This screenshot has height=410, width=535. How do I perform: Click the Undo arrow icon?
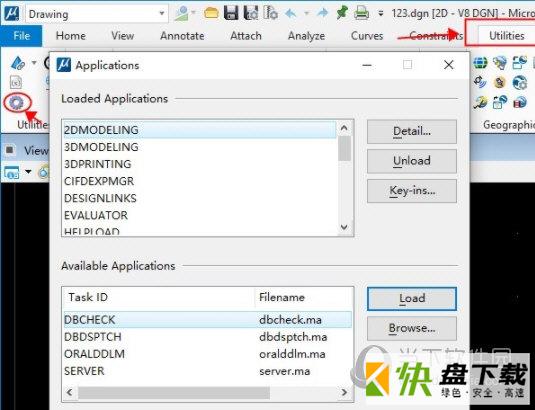tap(291, 14)
